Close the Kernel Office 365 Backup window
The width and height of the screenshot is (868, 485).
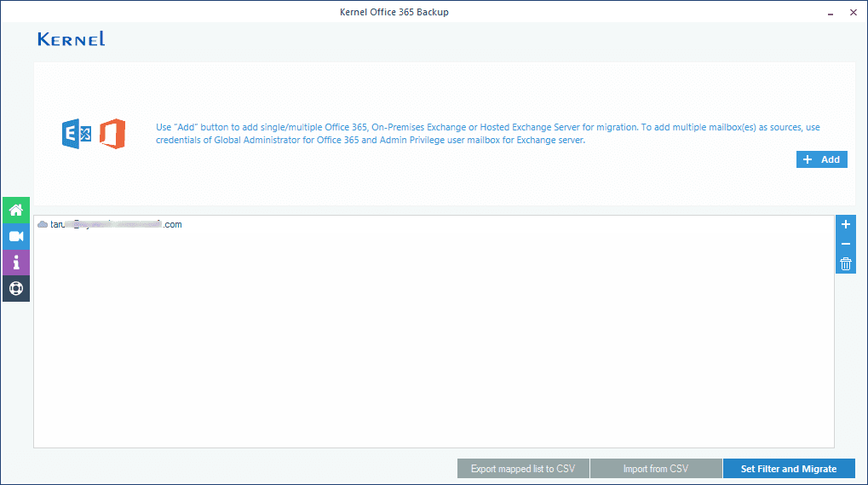(853, 12)
